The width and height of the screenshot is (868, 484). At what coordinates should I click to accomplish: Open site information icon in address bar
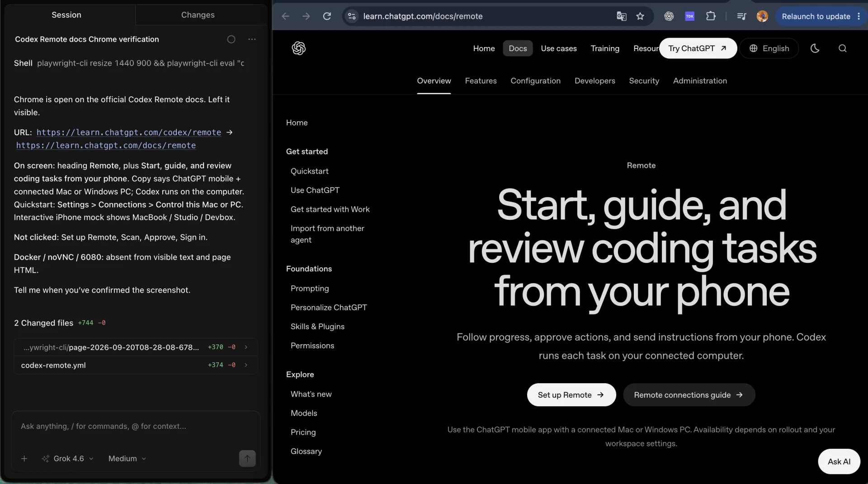click(x=352, y=16)
